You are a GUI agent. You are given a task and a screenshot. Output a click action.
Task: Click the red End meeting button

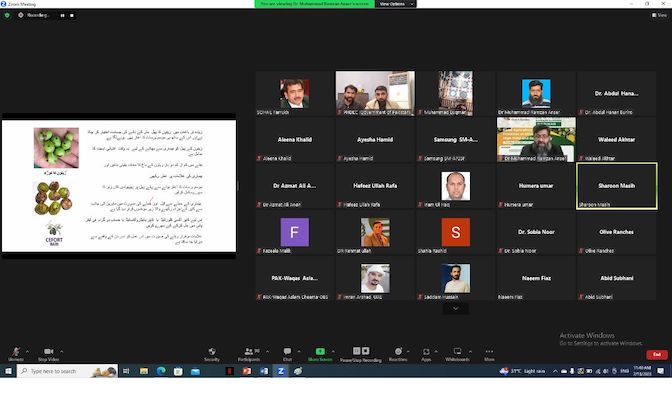click(x=656, y=354)
